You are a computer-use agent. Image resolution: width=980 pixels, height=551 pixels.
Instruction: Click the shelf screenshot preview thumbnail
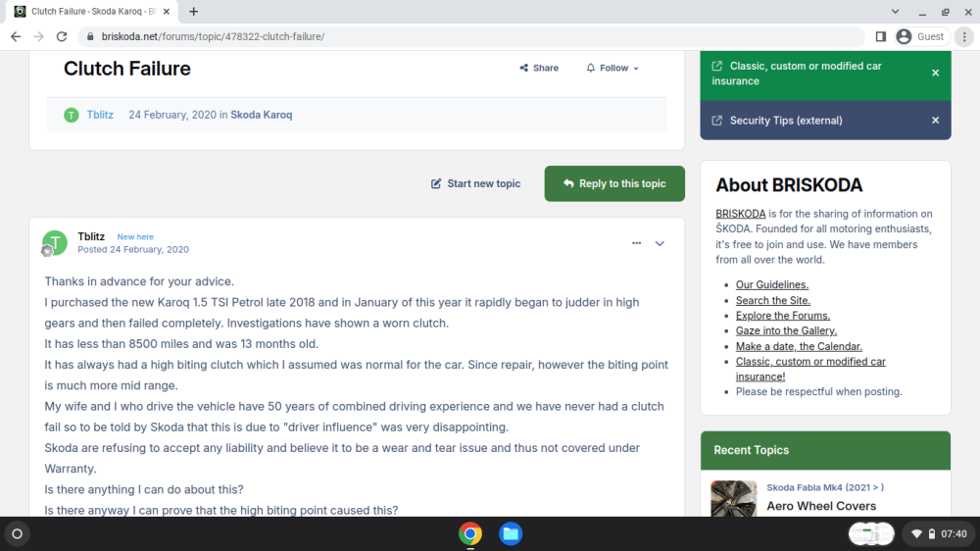pos(871,534)
